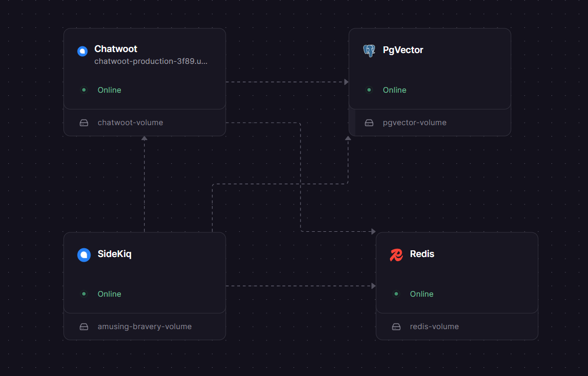This screenshot has height=376, width=588.
Task: Click the amusing-bravery-volume disk icon
Action: (x=84, y=327)
